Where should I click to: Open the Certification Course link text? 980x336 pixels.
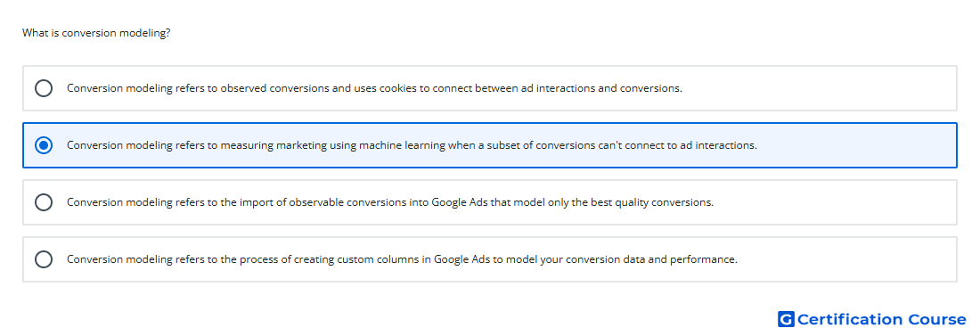881,319
